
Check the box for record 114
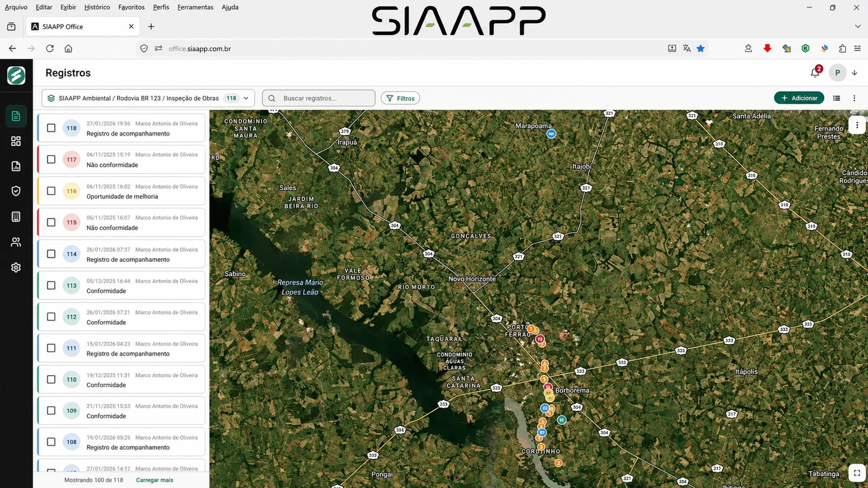pyautogui.click(x=51, y=254)
